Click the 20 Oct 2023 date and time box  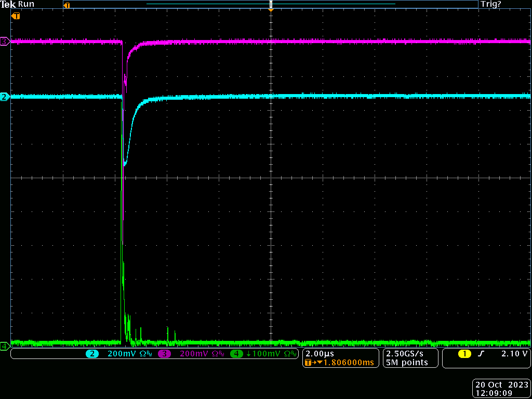point(501,389)
